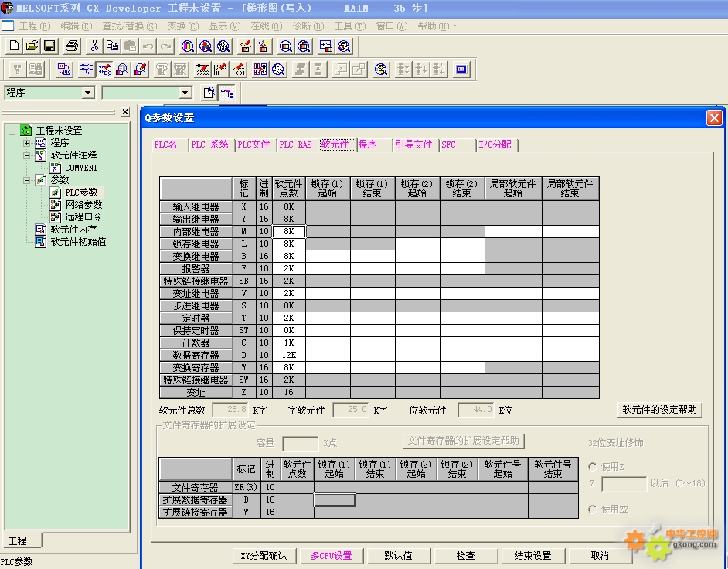This screenshot has height=569, width=728.
Task: Open the 诊断(D) menu
Action: click(x=308, y=26)
